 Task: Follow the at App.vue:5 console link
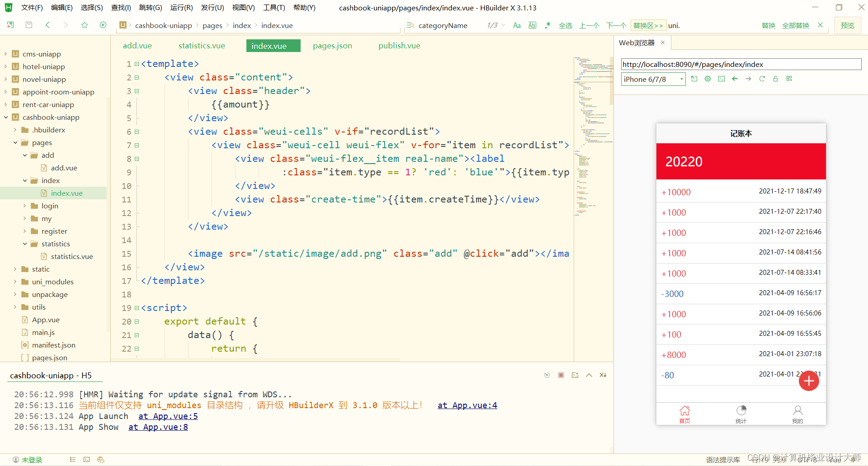[168, 416]
